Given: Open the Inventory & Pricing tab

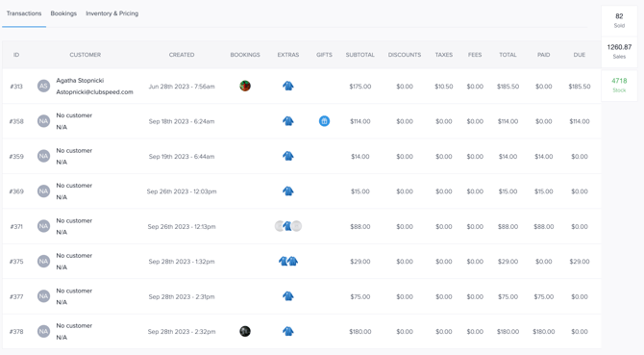Looking at the screenshot, I should [x=112, y=13].
